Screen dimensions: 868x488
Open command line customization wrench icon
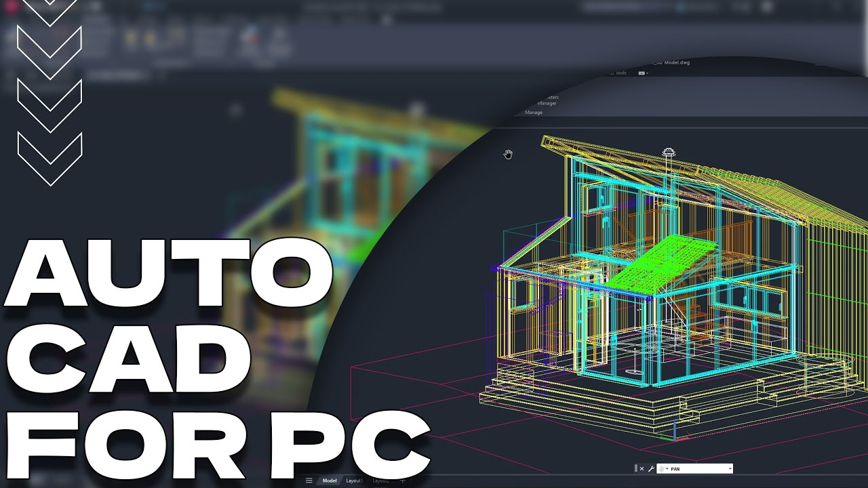[651, 468]
